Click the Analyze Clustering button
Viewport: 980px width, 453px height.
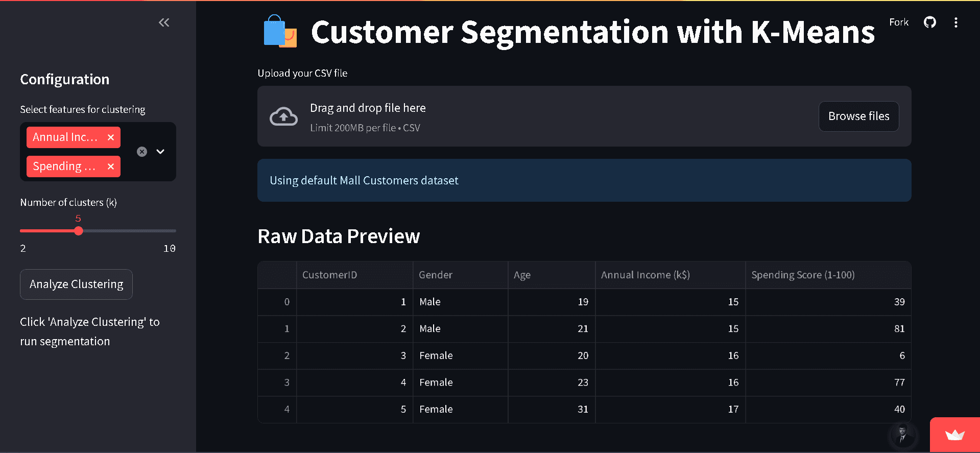pos(76,284)
